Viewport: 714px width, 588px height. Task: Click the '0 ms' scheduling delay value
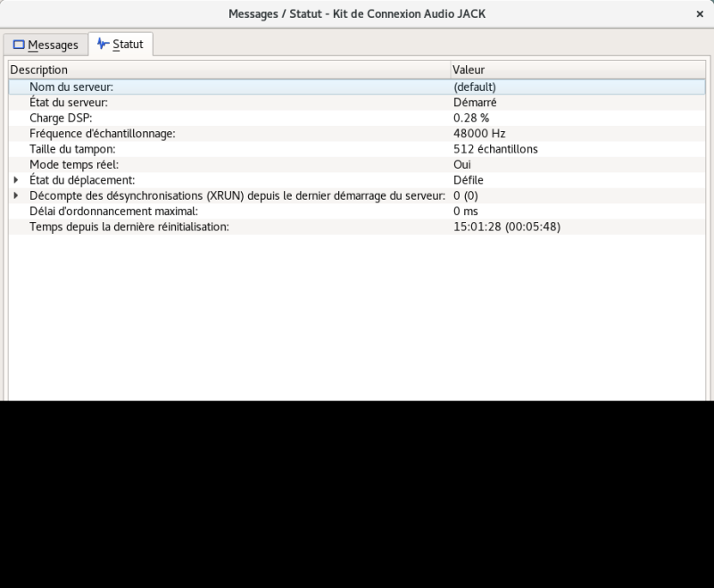tap(465, 211)
